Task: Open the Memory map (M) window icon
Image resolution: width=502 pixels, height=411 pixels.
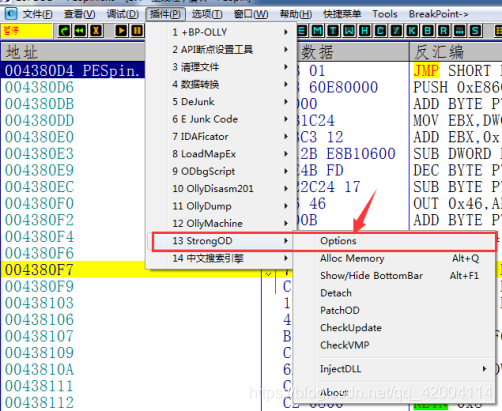Action: tap(317, 31)
